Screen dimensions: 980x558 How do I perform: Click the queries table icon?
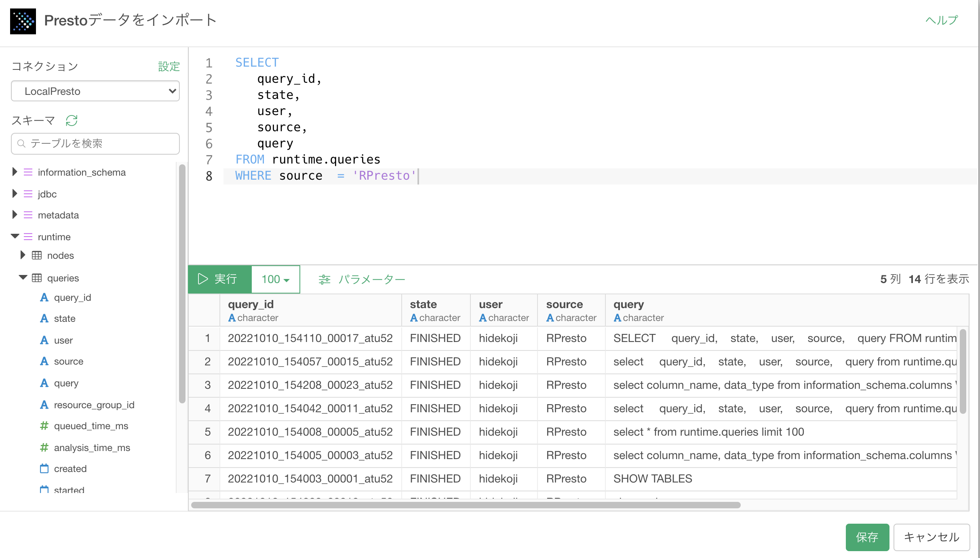37,278
